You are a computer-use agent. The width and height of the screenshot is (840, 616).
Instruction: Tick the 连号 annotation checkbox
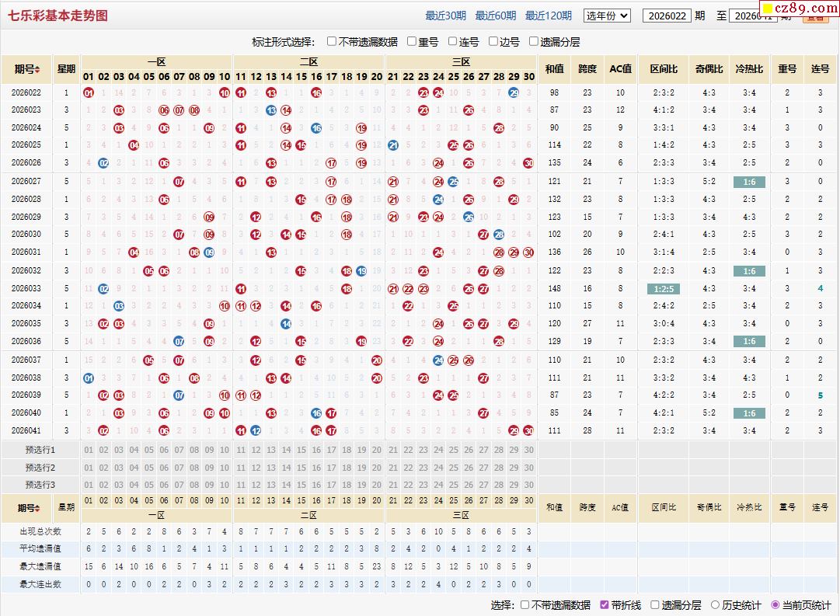(x=452, y=41)
